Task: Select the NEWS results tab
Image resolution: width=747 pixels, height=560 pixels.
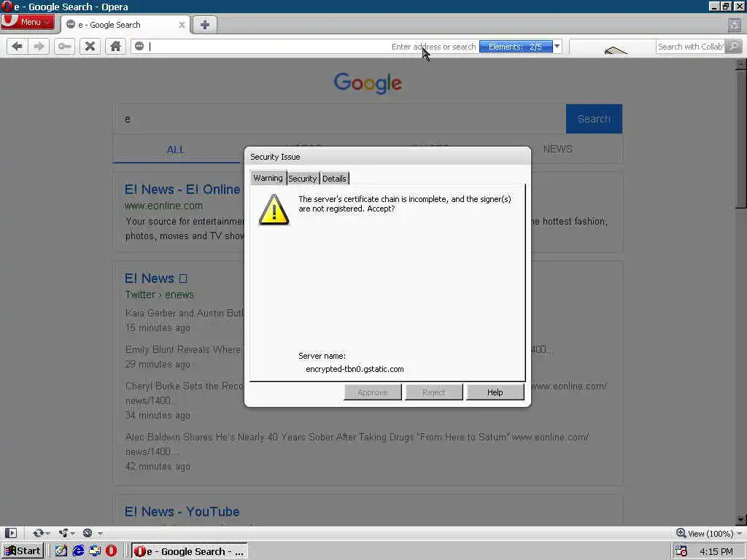Action: 557,149
